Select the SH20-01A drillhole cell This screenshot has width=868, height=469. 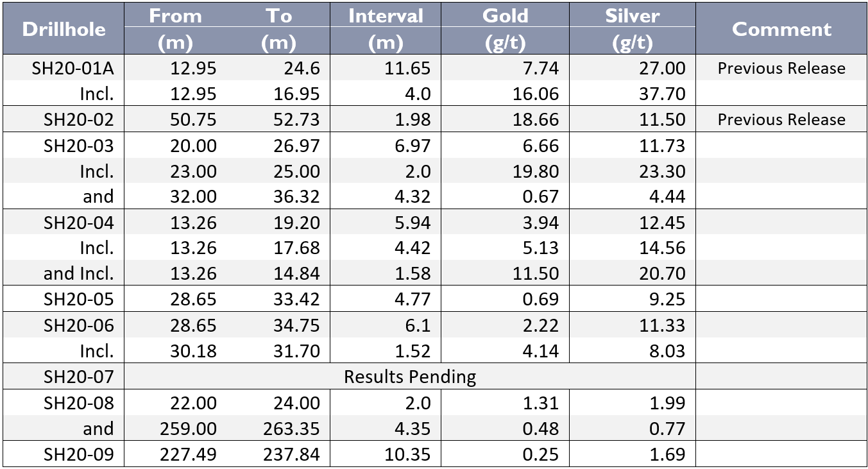(x=72, y=69)
